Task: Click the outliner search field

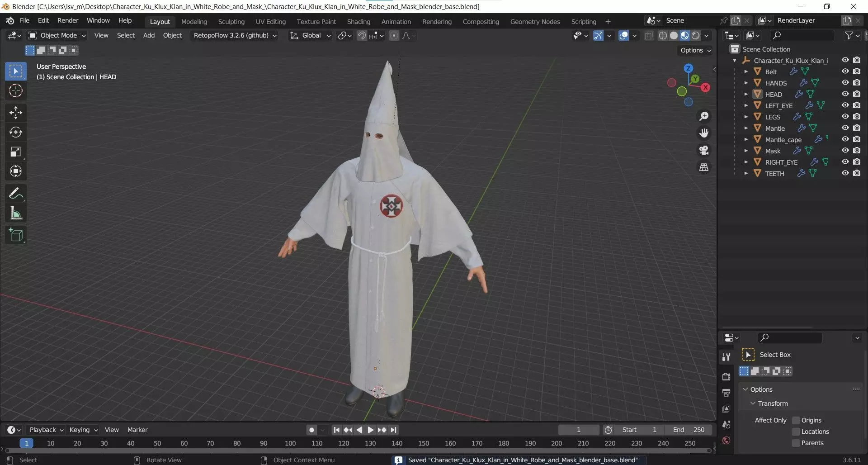Action: tap(802, 35)
